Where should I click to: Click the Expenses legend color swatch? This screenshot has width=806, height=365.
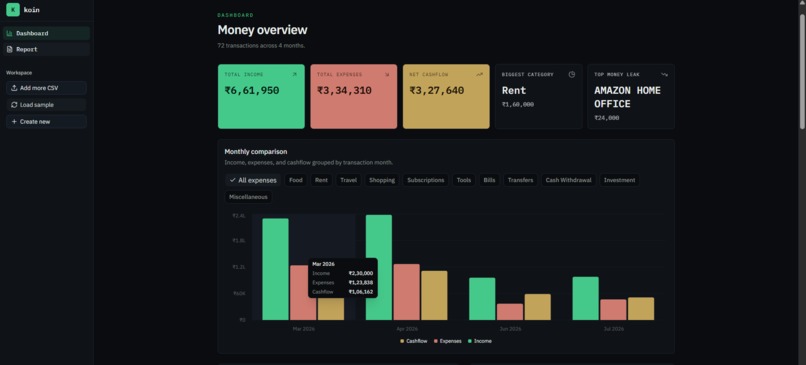coord(436,341)
